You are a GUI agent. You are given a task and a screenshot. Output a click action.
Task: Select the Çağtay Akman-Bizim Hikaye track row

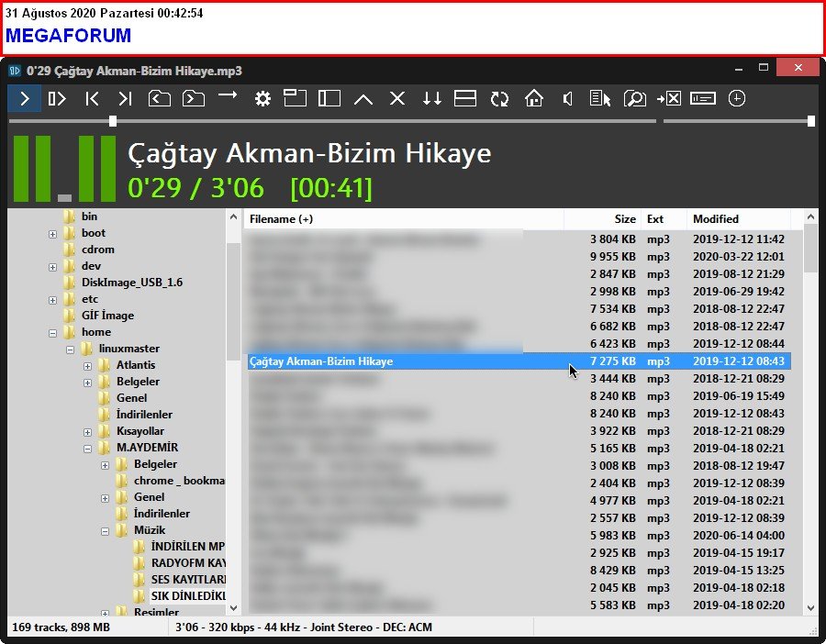519,361
